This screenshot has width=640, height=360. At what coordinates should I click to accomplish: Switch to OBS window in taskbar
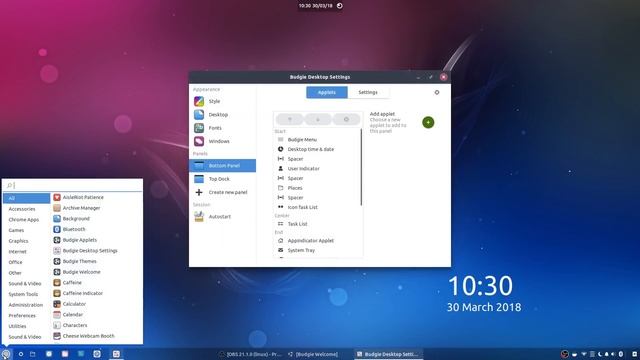click(250, 354)
